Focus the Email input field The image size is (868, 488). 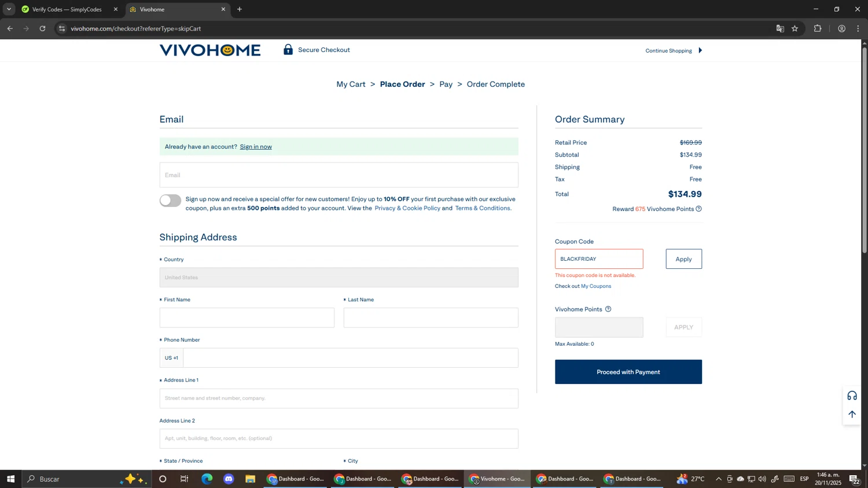[339, 175]
